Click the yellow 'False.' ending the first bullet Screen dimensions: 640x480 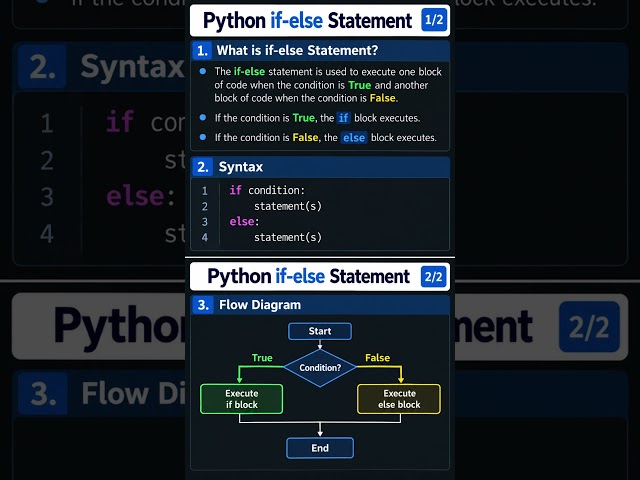384,98
